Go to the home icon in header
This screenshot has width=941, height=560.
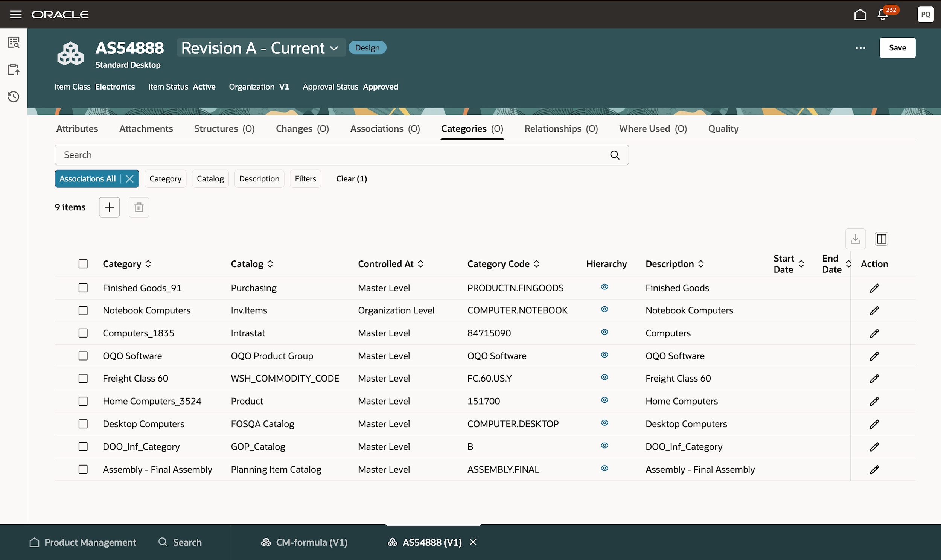coord(860,15)
